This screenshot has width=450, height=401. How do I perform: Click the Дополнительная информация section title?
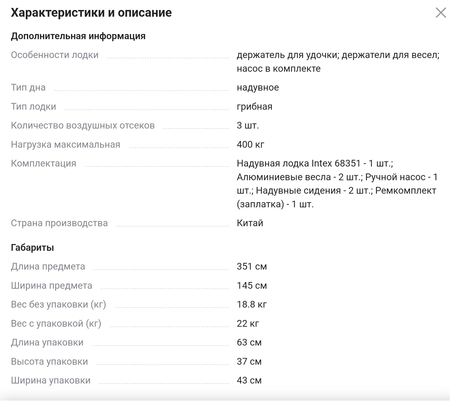coord(78,36)
